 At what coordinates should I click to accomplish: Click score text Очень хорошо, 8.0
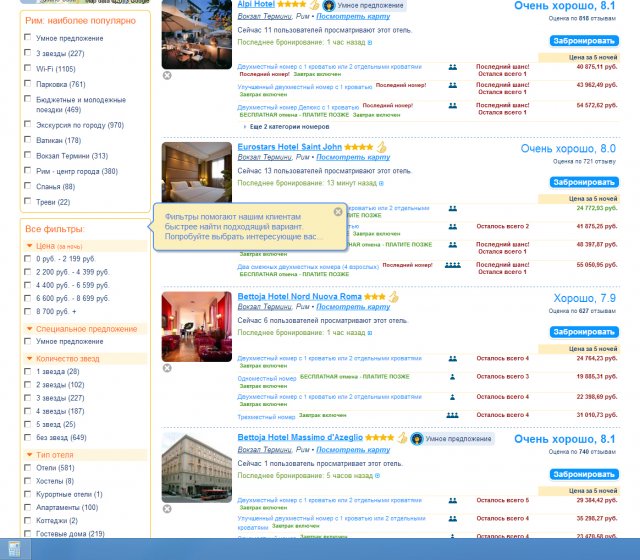tap(568, 149)
